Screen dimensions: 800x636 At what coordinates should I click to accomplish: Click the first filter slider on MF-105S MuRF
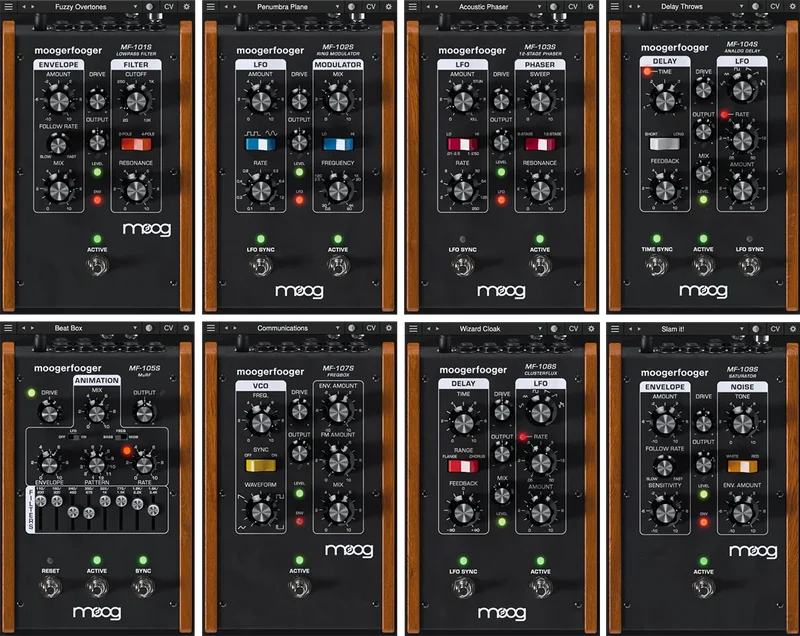41,502
